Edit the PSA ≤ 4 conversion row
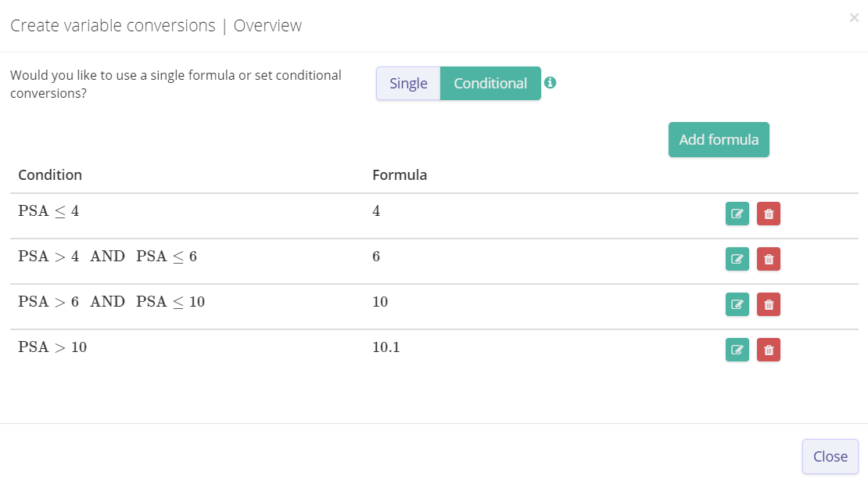Viewport: 868px width, 485px height. coord(737,214)
